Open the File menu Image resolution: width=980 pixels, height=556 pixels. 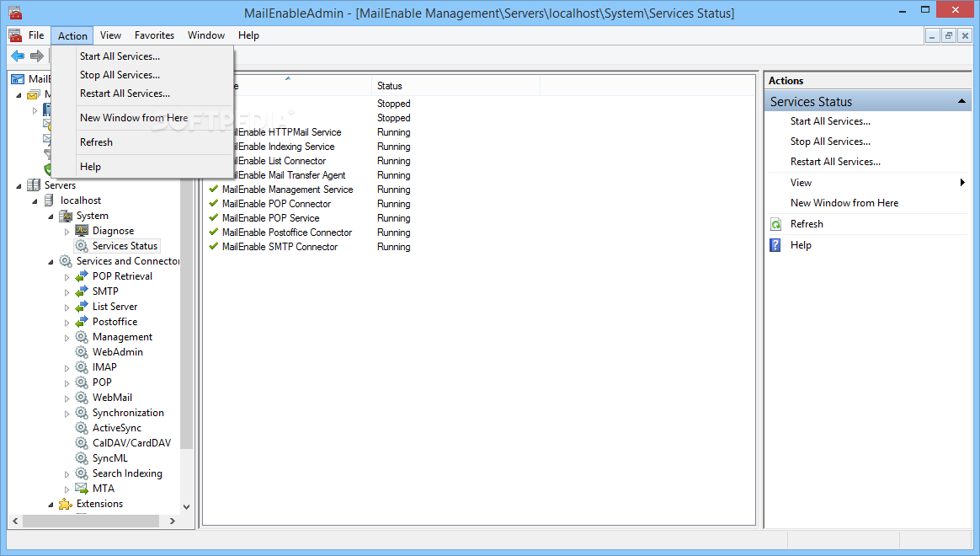[x=36, y=35]
